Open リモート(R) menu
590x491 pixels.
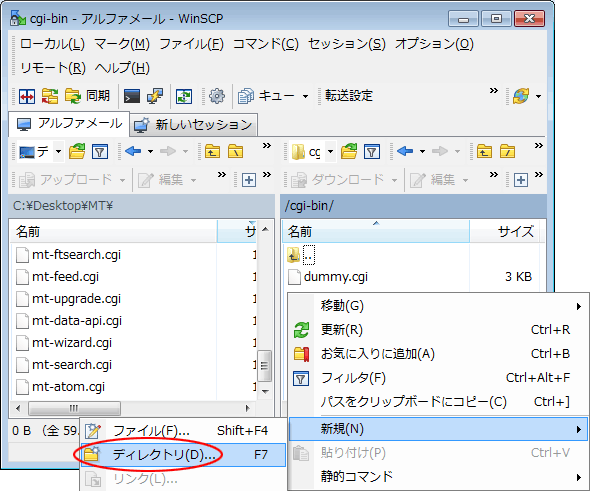pyautogui.click(x=53, y=68)
